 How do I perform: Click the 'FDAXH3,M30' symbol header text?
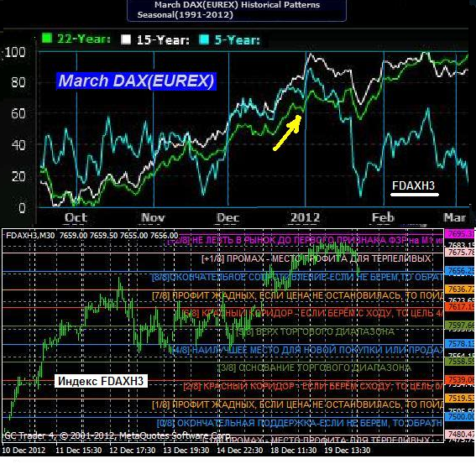click(30, 236)
